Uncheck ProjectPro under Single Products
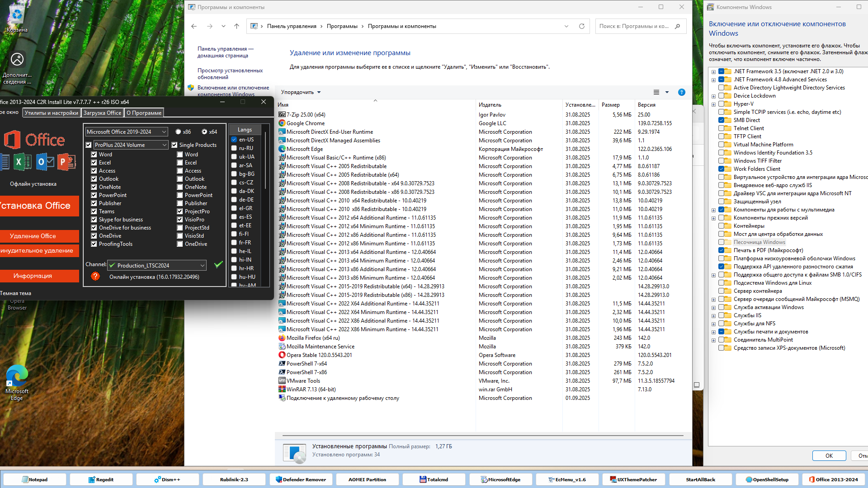Viewport: 868px width, 488px height. (x=180, y=211)
